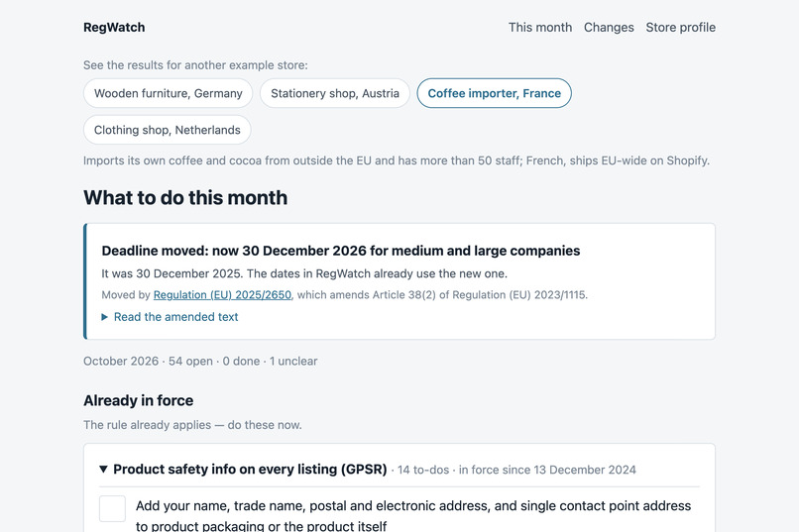Image resolution: width=799 pixels, height=532 pixels.
Task: Follow the Regulation (EU) 2025/2650 link
Action: tap(222, 295)
